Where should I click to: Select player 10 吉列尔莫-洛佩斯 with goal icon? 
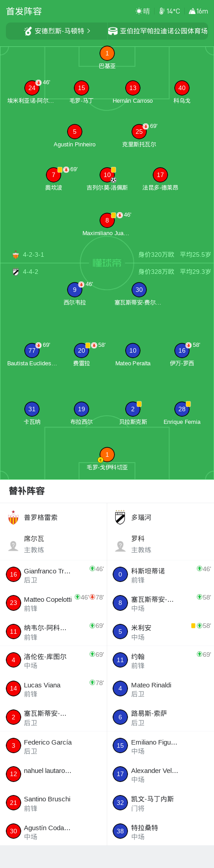pos(107,175)
